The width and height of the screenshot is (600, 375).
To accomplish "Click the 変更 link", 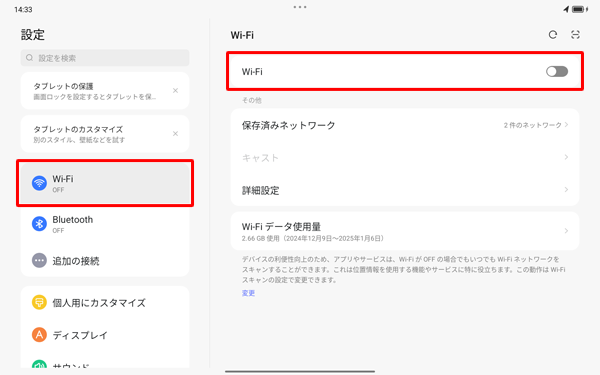I will click(248, 293).
